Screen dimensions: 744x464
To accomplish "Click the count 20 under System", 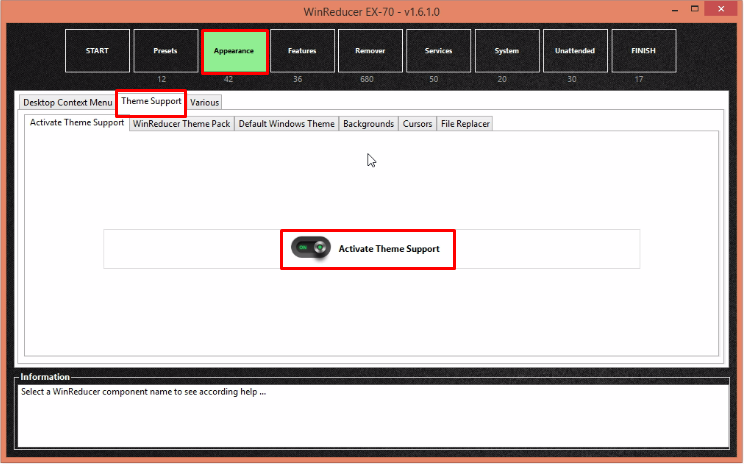I will pos(502,79).
